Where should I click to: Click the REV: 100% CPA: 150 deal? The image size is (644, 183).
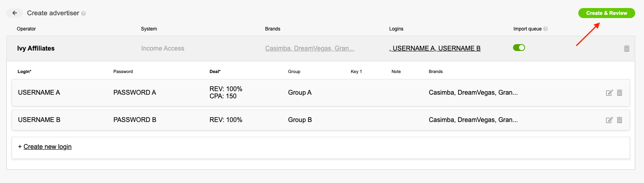coord(226,92)
